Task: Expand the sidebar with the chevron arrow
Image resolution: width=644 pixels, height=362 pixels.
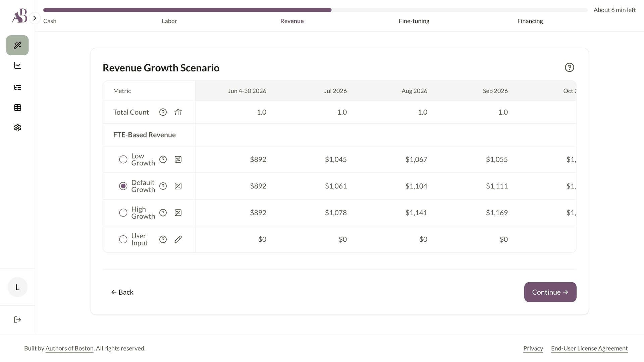Action: (x=35, y=18)
